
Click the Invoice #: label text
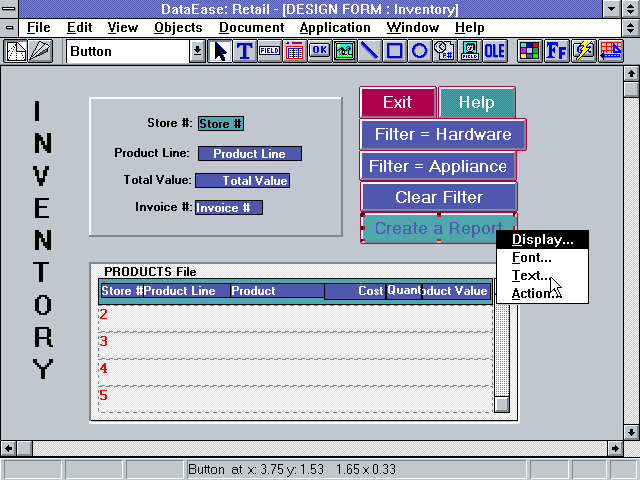pos(164,207)
